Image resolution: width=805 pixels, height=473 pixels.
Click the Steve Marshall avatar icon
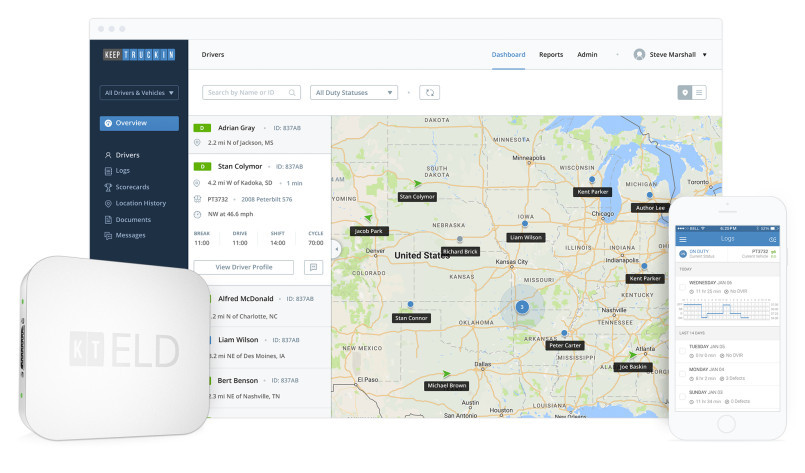(x=639, y=54)
